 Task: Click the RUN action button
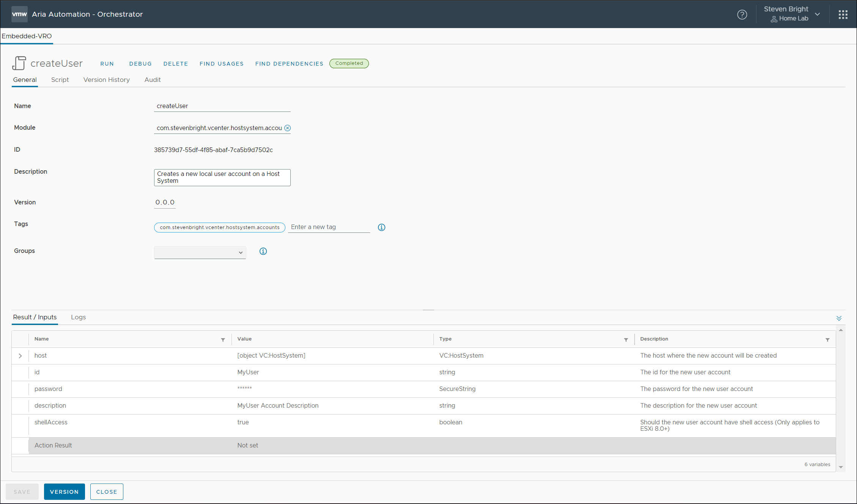[x=107, y=64]
